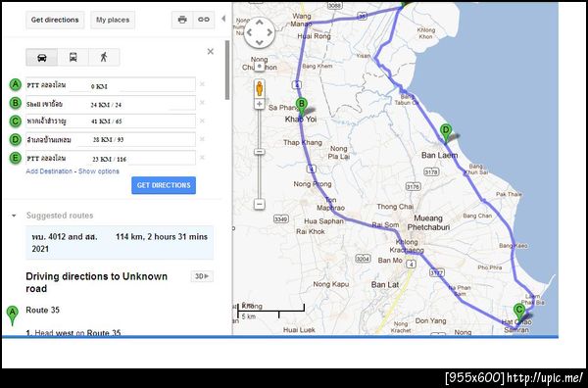Click the side panel scrollbar
The image size is (588, 388).
coord(227,71)
